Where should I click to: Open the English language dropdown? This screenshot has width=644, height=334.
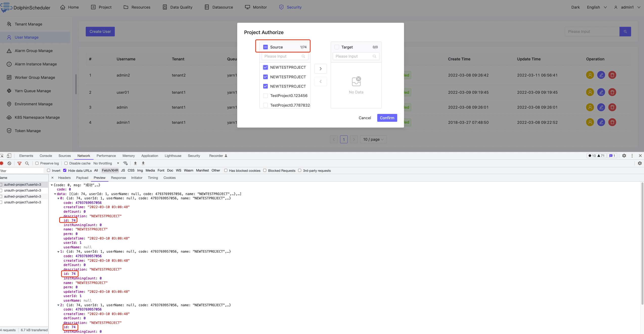597,7
